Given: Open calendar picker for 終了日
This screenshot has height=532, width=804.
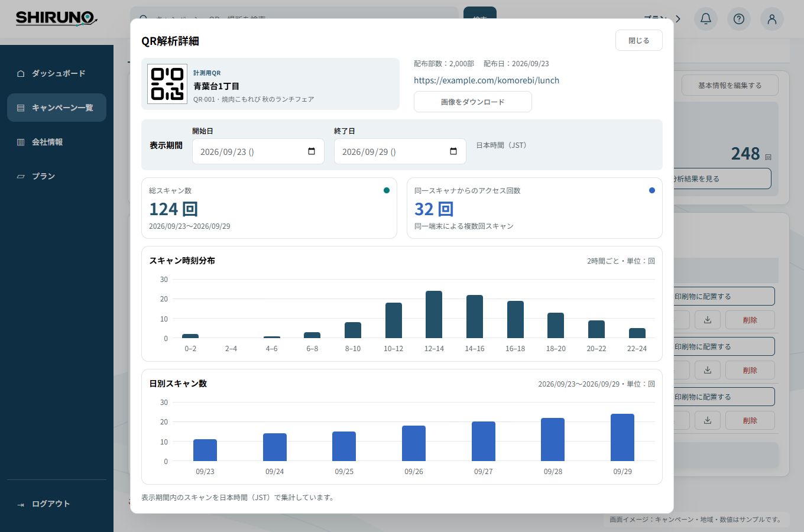Looking at the screenshot, I should (x=453, y=151).
